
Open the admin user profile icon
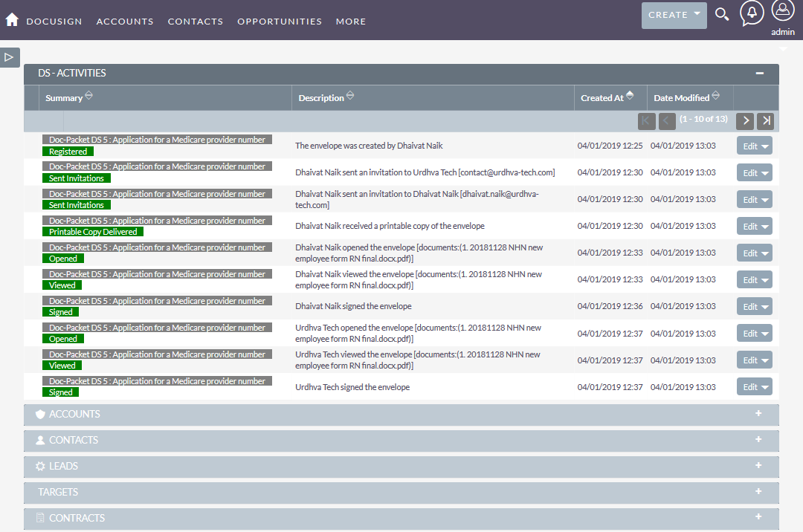tap(782, 10)
